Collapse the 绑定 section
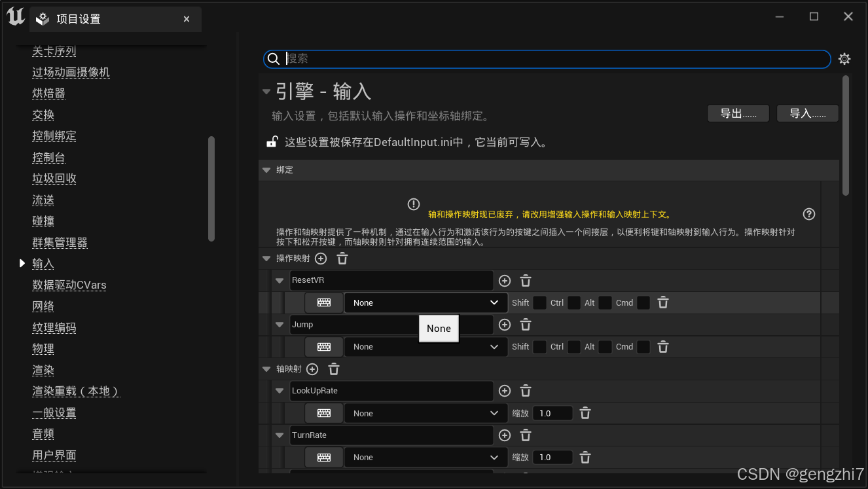This screenshot has height=489, width=868. coord(266,170)
